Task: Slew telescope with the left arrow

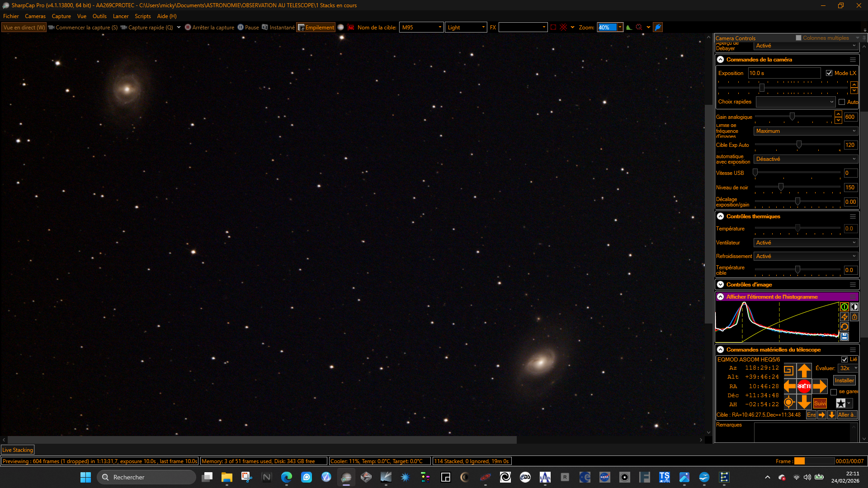Action: coord(789,386)
